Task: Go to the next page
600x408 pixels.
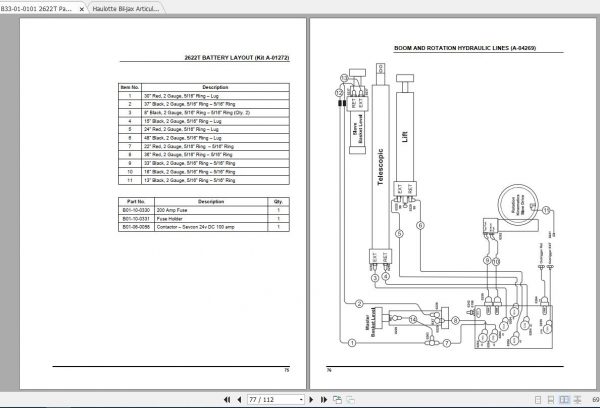Action: tap(311, 400)
